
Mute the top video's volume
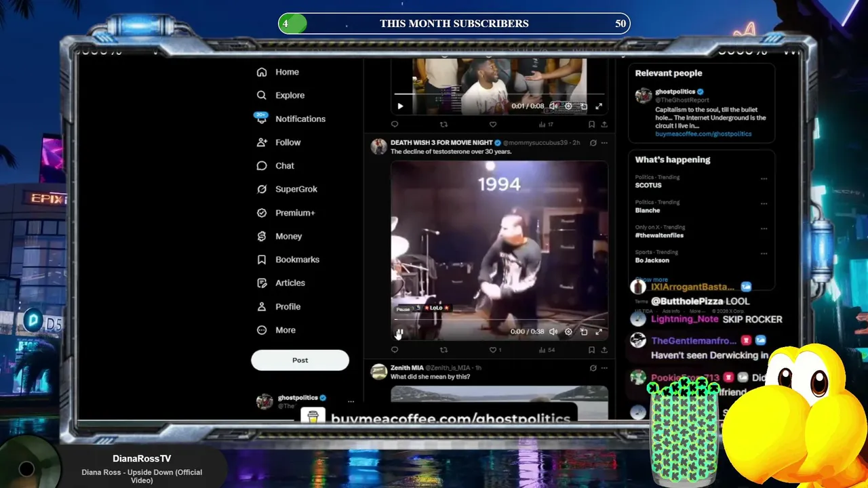coord(553,106)
